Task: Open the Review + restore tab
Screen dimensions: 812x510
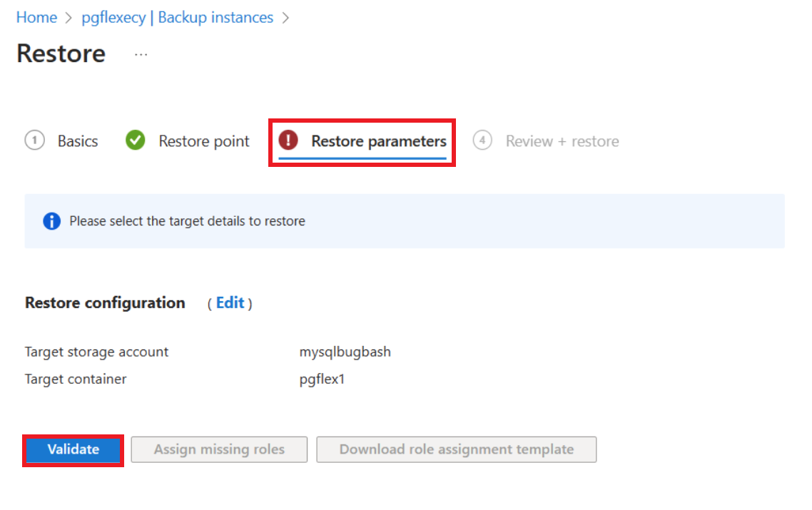Action: pos(562,141)
